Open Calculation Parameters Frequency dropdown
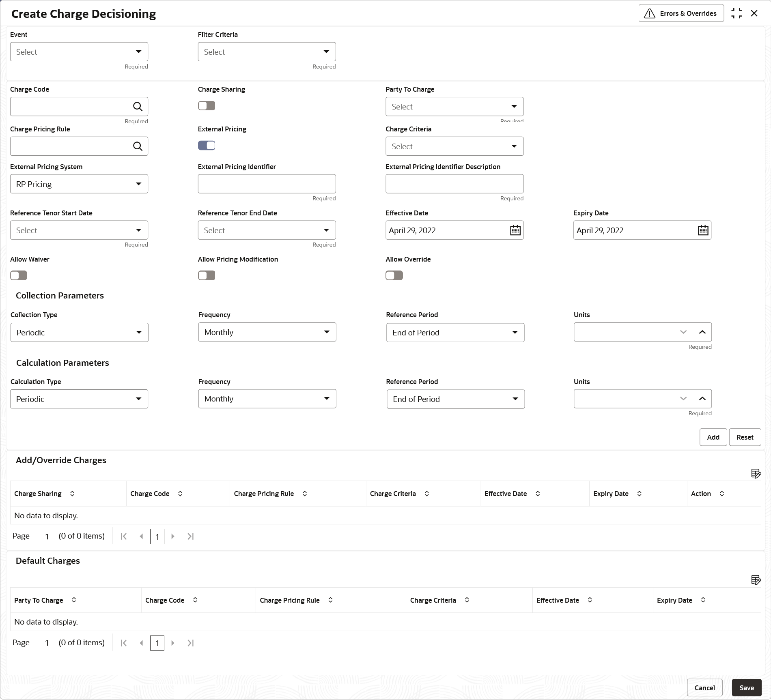The image size is (771, 700). point(267,399)
